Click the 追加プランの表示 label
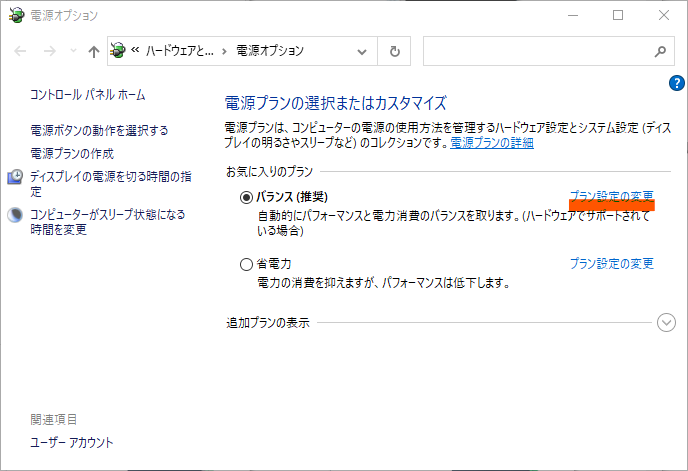The image size is (688, 471). [268, 323]
